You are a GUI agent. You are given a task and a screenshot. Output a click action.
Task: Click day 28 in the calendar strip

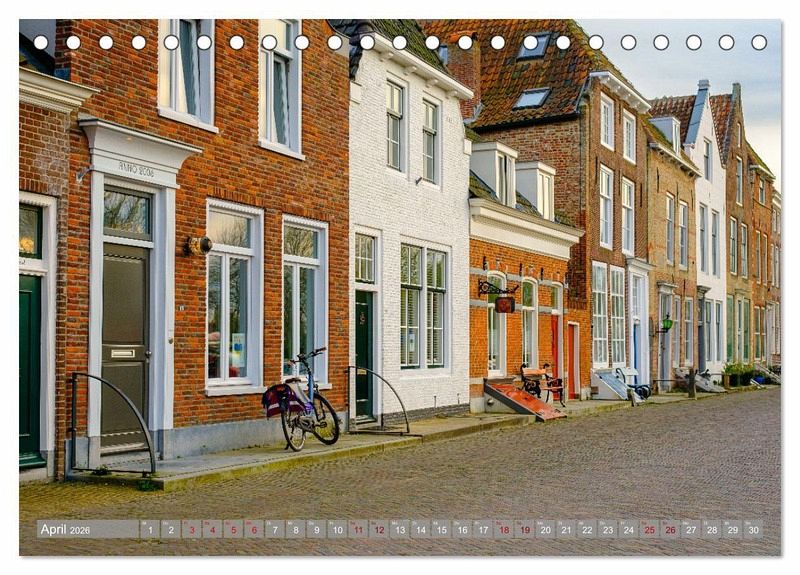click(711, 530)
